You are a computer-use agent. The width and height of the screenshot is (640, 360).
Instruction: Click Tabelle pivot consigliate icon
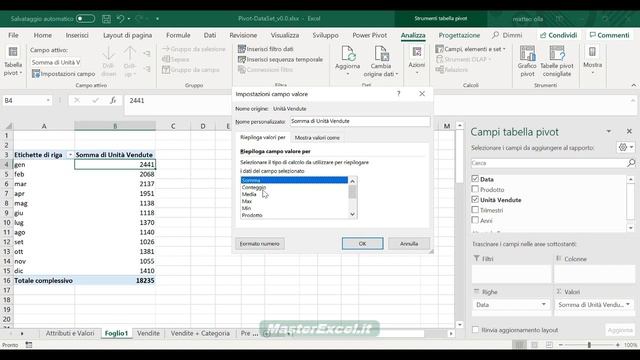(x=557, y=53)
